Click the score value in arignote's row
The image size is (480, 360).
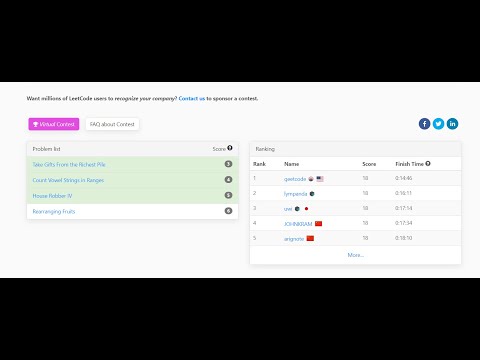[365, 238]
